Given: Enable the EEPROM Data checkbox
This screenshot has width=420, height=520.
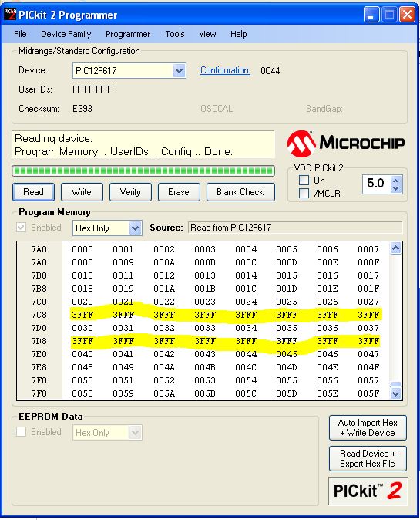Looking at the screenshot, I should pos(22,432).
